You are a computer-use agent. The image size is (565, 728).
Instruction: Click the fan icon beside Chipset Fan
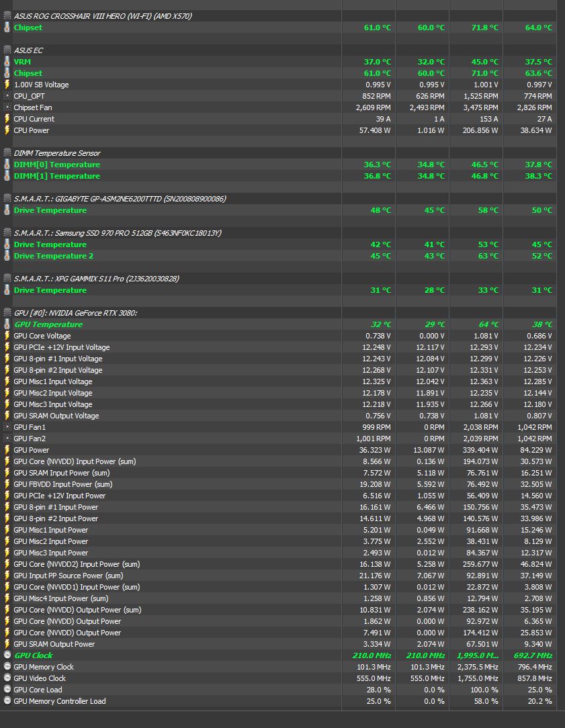point(7,107)
